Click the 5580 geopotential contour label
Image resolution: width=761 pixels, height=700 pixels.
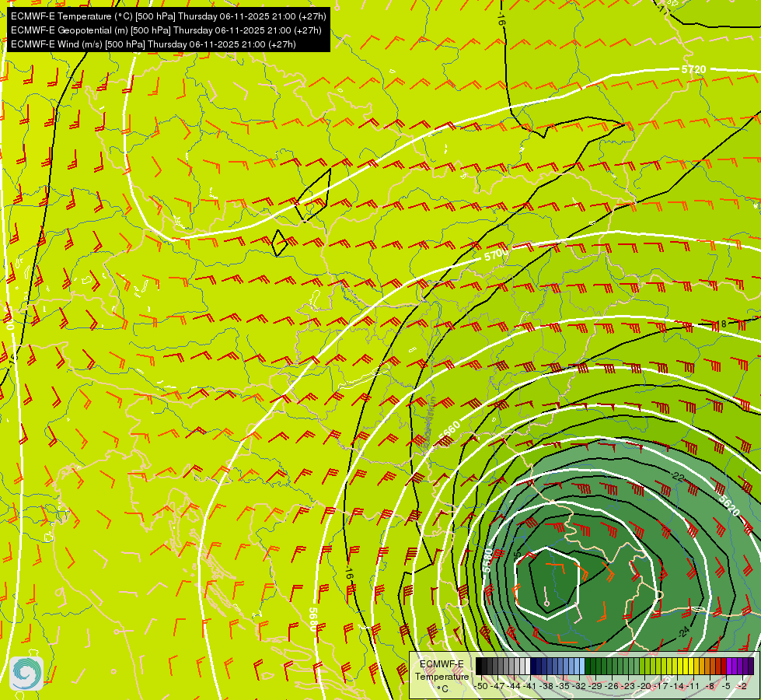pyautogui.click(x=487, y=560)
